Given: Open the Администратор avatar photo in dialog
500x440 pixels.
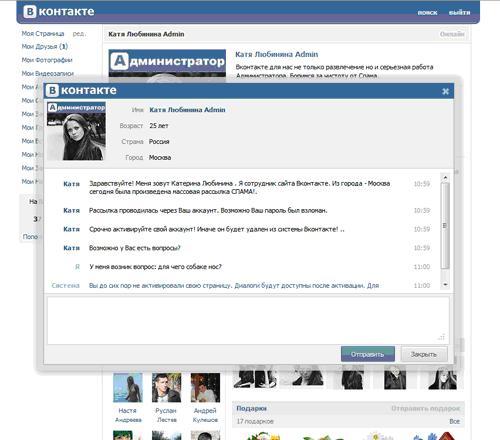Looking at the screenshot, I should click(76, 131).
